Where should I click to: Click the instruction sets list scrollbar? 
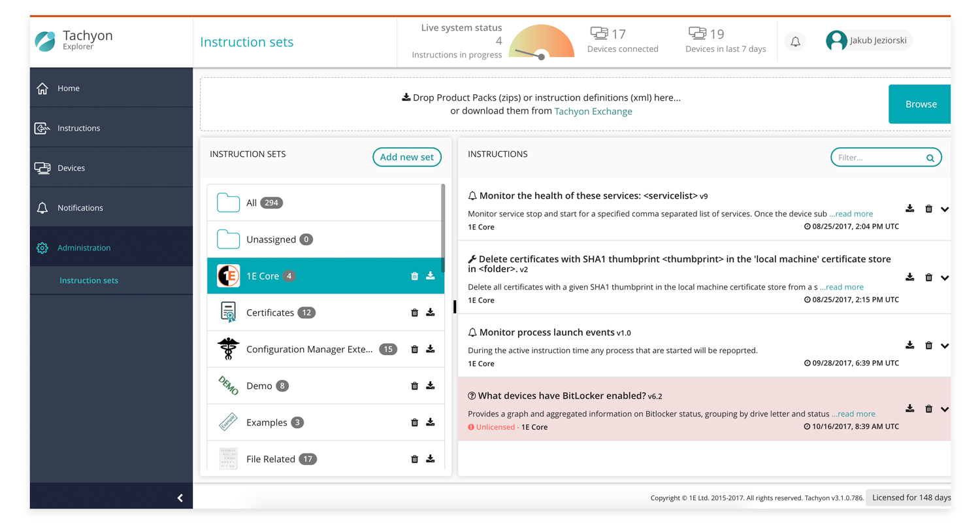coord(444,228)
